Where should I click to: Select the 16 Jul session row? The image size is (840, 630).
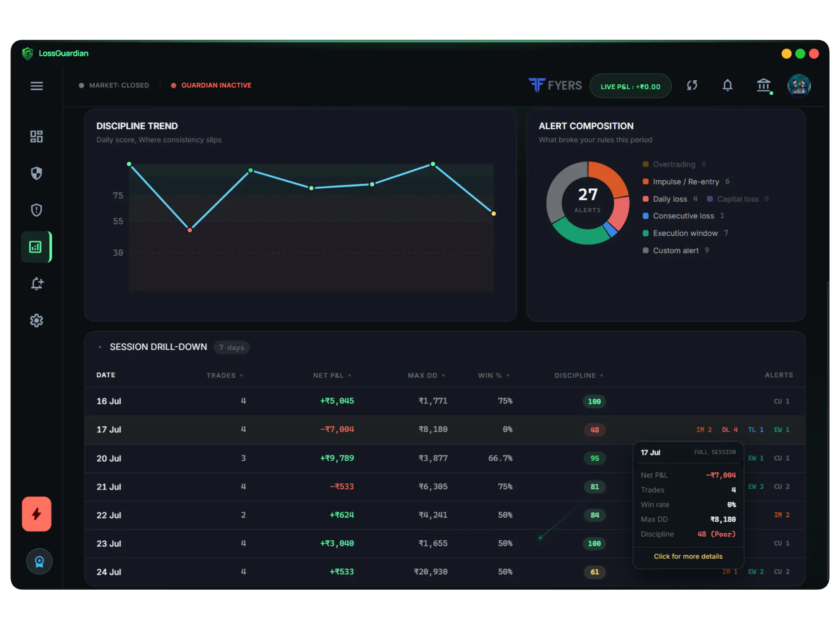point(444,401)
